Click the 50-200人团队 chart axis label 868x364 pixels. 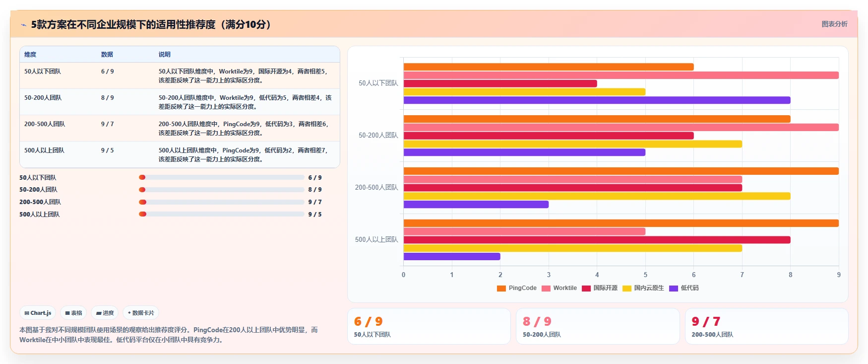[378, 135]
